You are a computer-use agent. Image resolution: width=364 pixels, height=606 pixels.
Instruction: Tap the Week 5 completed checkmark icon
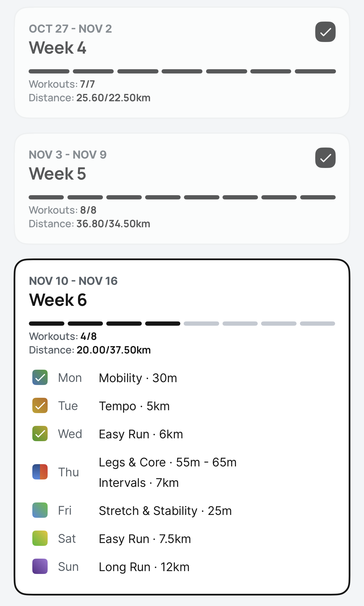[325, 158]
